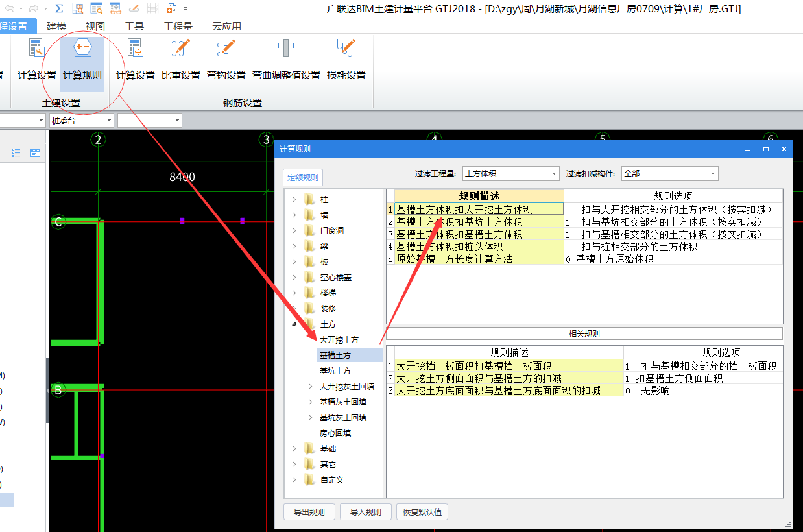The height and width of the screenshot is (532, 803).
Task: Click the document-with-plus quick access icon
Action: 172,8
